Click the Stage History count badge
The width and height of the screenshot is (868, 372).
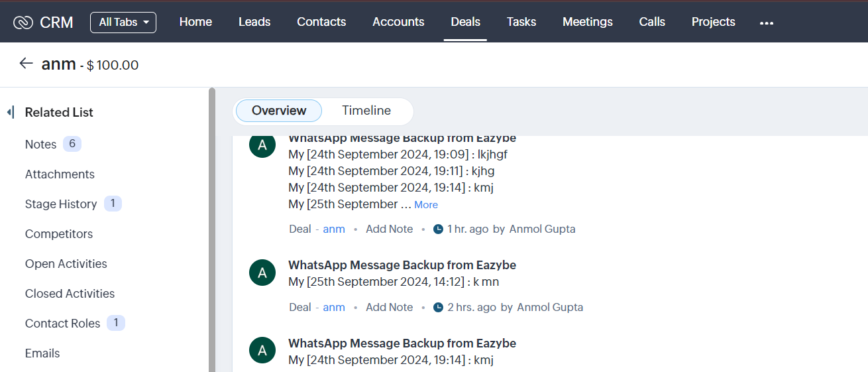point(113,204)
